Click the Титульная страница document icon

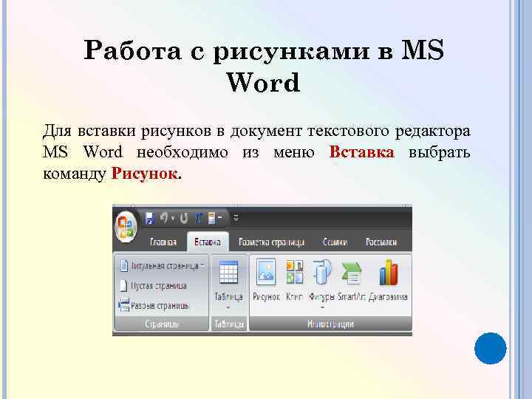point(124,266)
